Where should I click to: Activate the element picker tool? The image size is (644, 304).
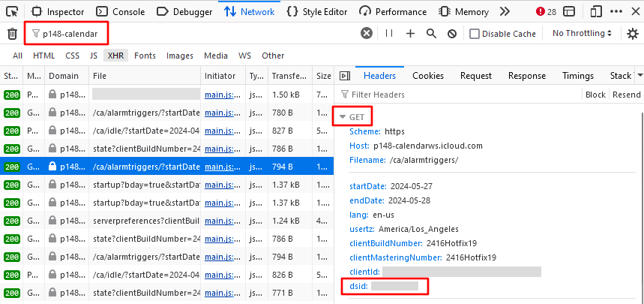12,11
